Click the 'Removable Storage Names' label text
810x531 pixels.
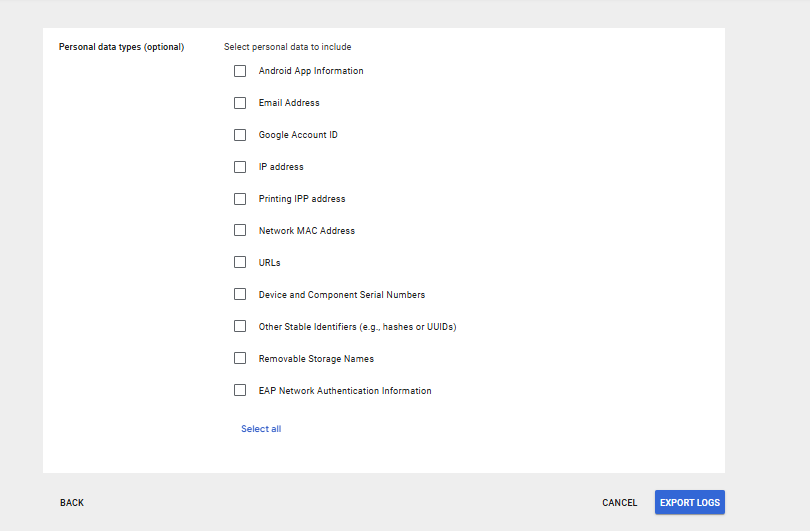[316, 359]
